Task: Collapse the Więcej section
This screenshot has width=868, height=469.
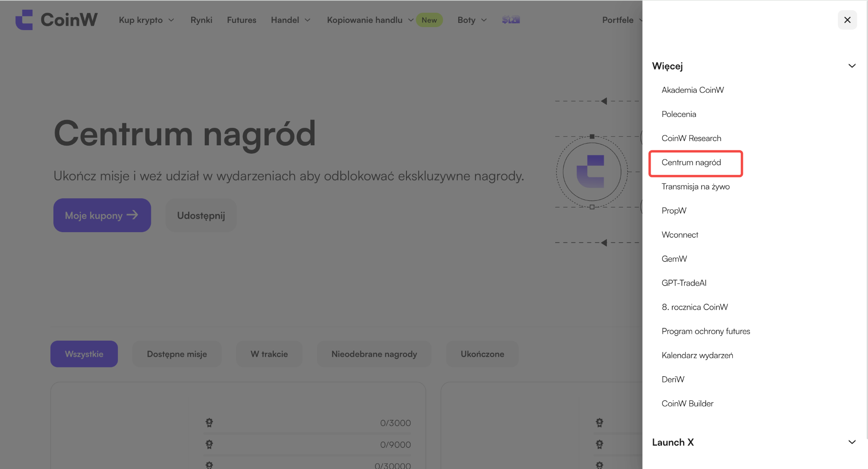Action: (x=852, y=66)
